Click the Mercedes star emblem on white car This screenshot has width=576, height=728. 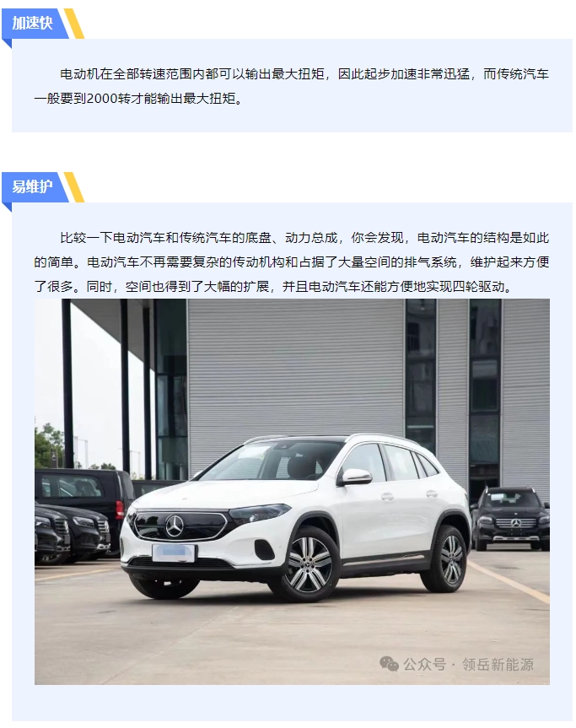175,526
